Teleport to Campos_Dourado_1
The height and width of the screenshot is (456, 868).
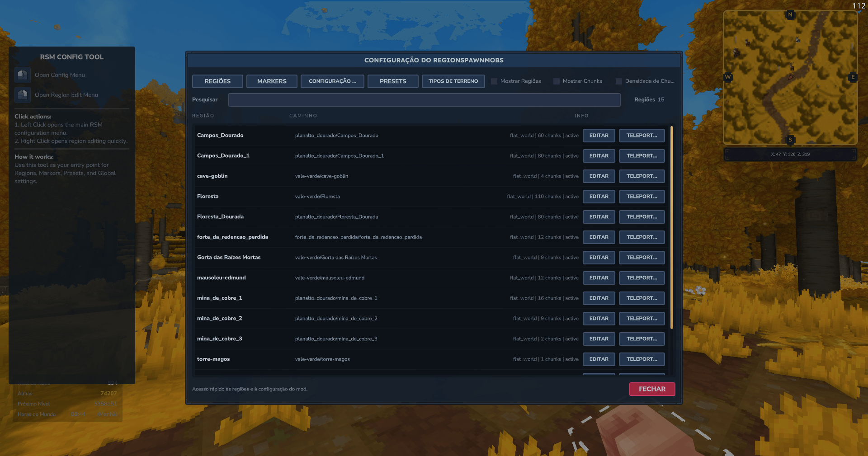point(642,156)
